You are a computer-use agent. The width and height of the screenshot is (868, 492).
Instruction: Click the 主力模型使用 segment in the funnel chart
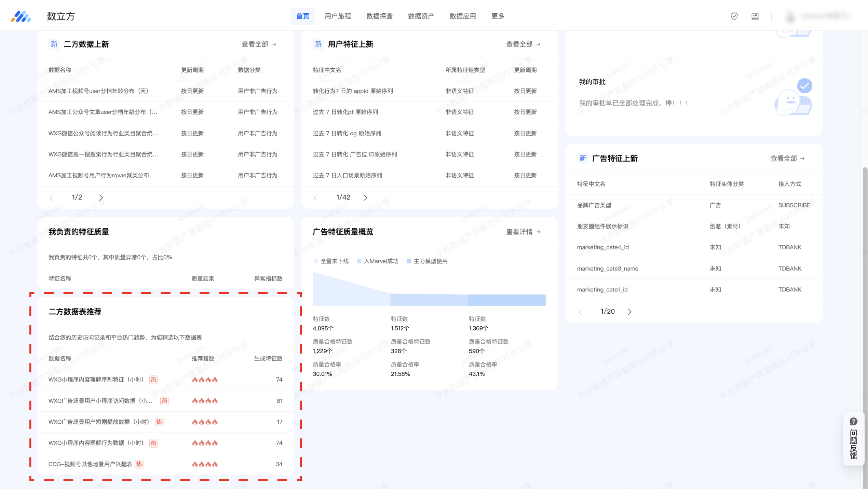pyautogui.click(x=507, y=300)
